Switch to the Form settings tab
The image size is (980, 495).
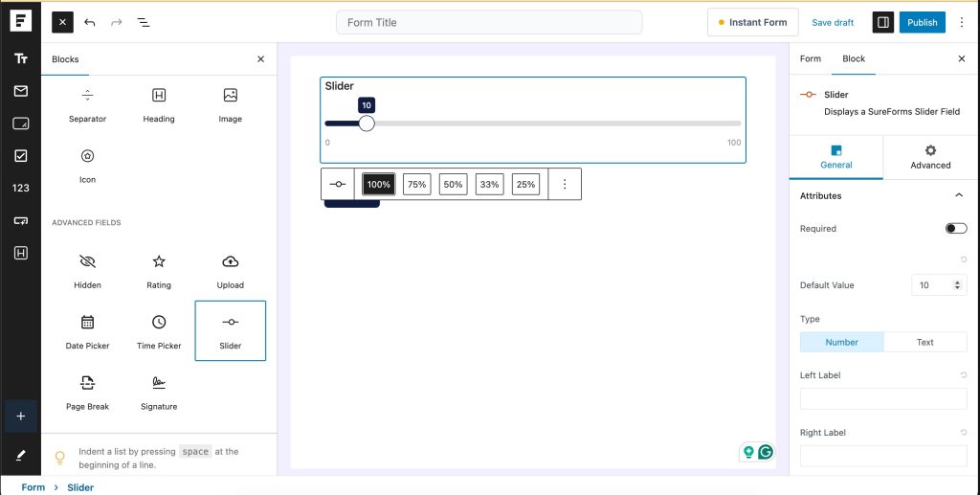click(x=811, y=58)
